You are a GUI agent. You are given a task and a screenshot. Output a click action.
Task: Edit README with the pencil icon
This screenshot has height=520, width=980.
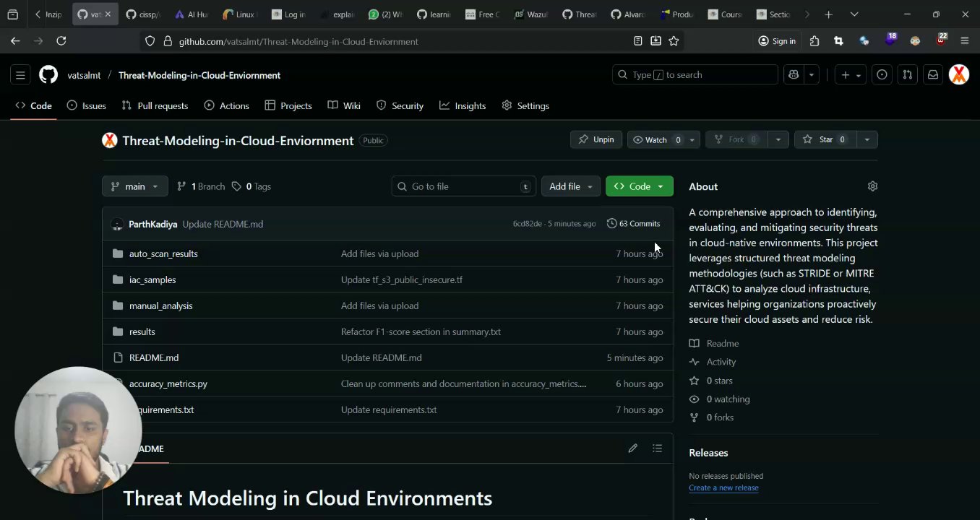point(632,448)
